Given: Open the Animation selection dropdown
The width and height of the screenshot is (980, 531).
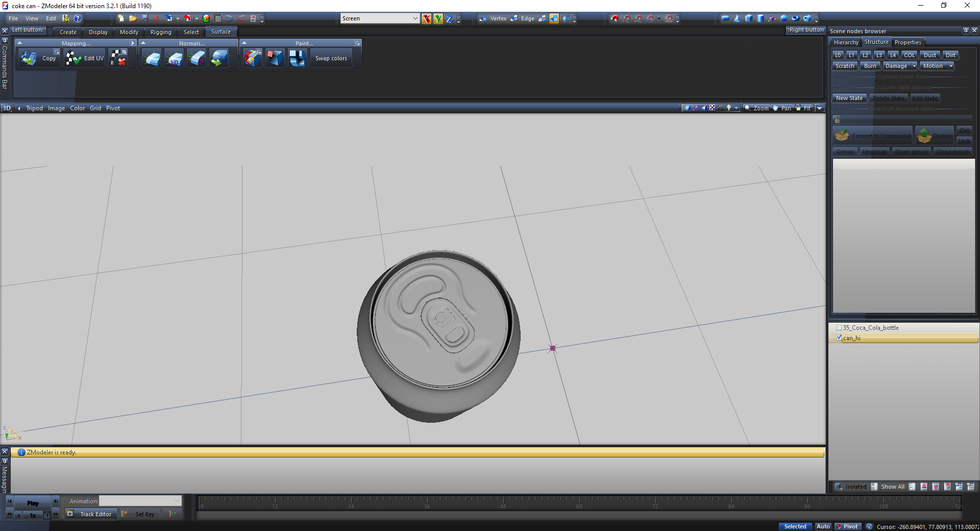Looking at the screenshot, I should pyautogui.click(x=177, y=501).
